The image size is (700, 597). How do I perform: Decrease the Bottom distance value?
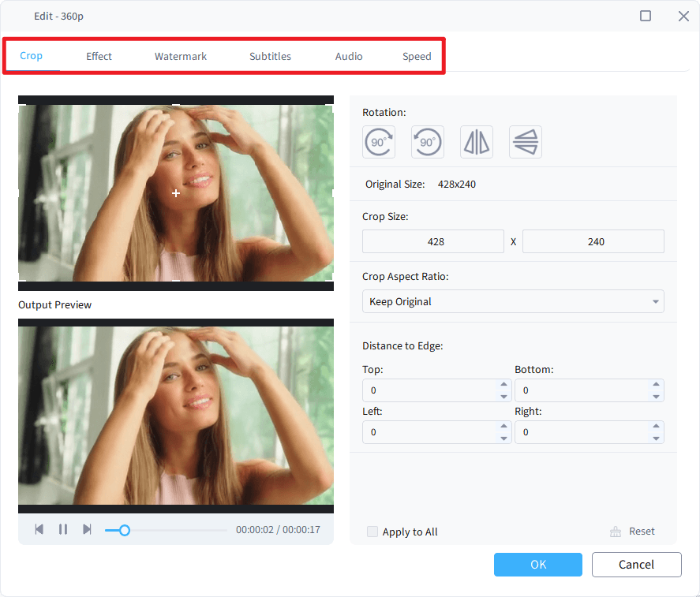657,394
